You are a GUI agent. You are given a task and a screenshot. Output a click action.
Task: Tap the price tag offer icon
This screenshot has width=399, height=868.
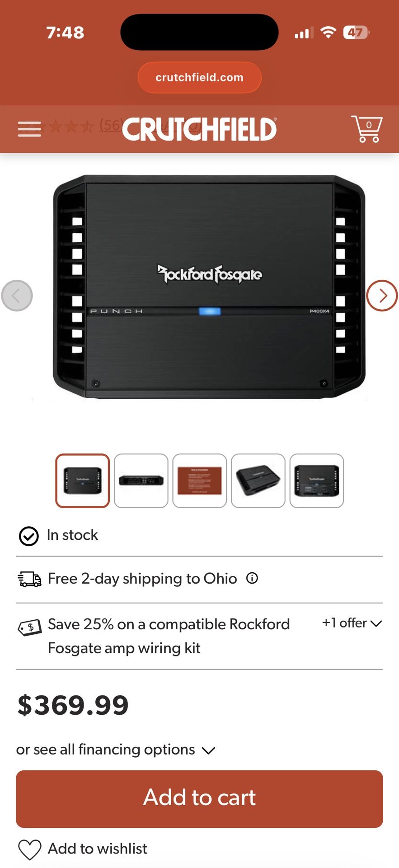(30, 627)
